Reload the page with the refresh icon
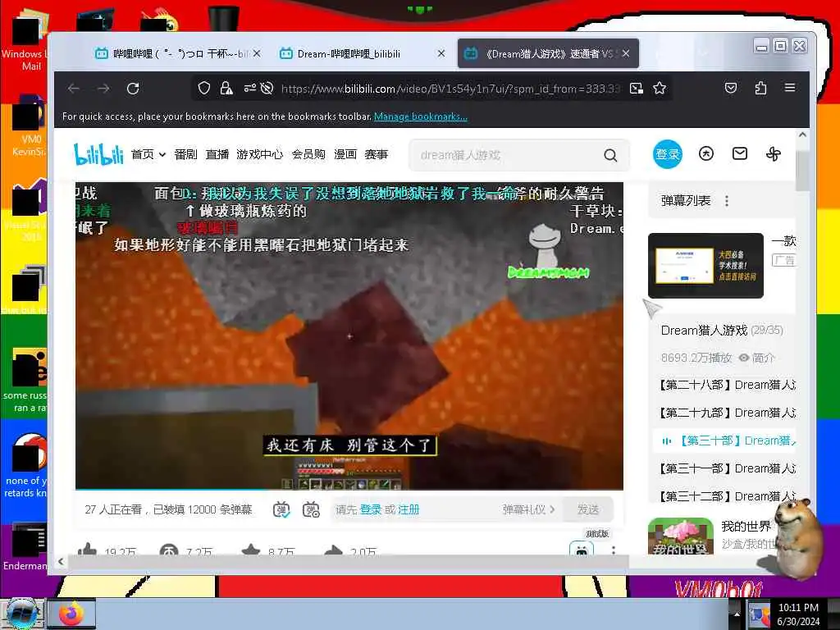Image resolution: width=840 pixels, height=630 pixels. (x=133, y=89)
